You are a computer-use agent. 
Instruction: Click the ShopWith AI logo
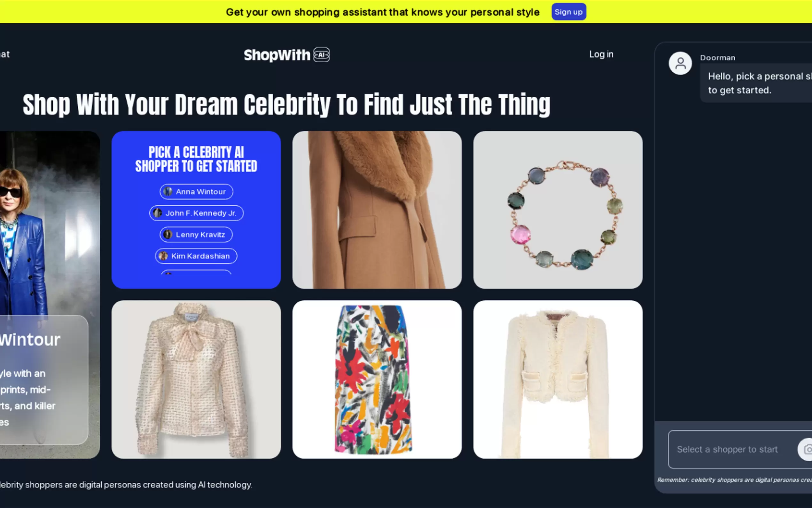287,55
